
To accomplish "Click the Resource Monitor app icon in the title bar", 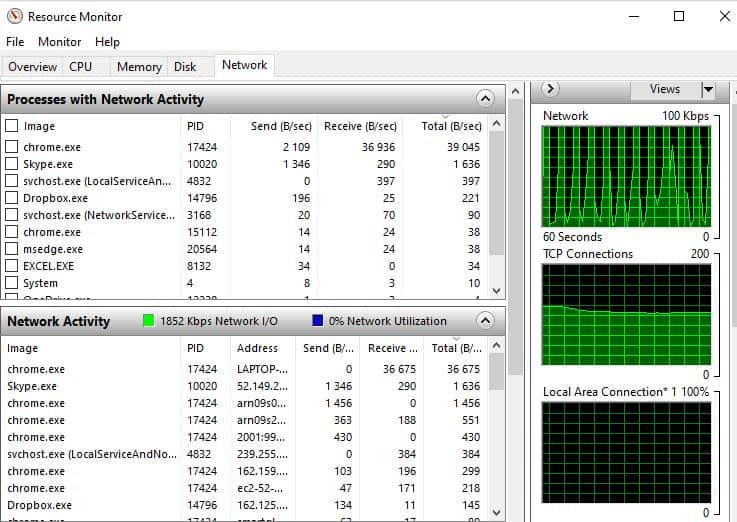I will [x=15, y=16].
